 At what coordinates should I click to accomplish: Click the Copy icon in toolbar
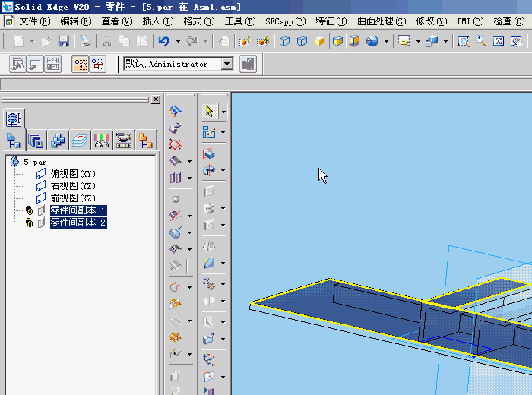(x=124, y=41)
